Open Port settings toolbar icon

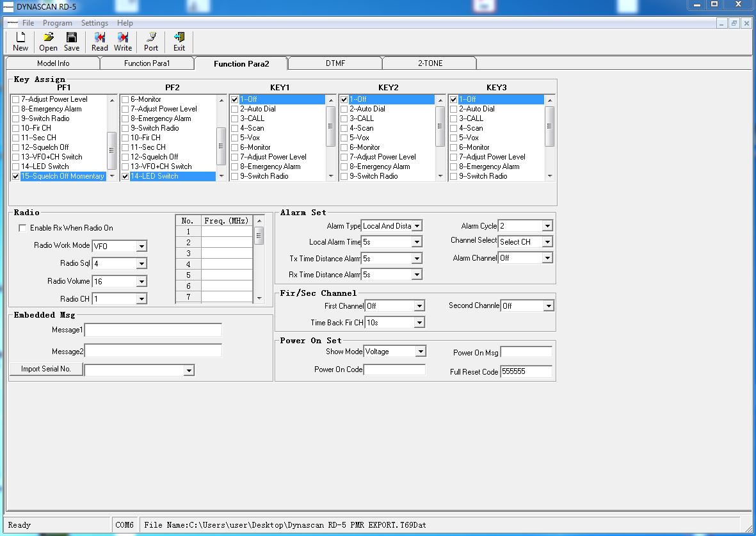pos(151,42)
